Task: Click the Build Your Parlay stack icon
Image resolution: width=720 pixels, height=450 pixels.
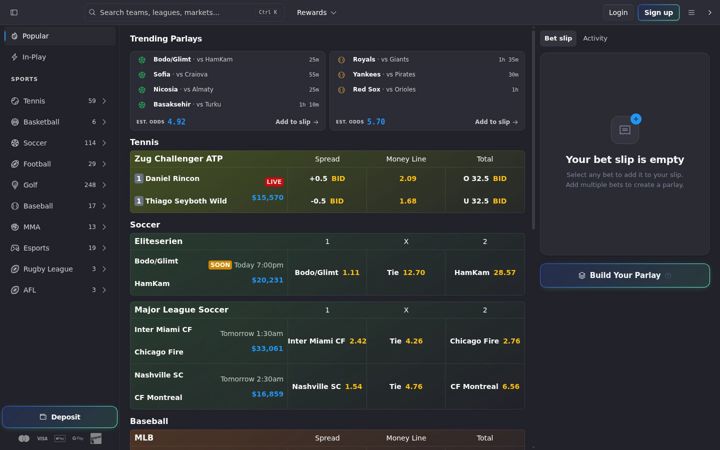Action: click(x=582, y=276)
